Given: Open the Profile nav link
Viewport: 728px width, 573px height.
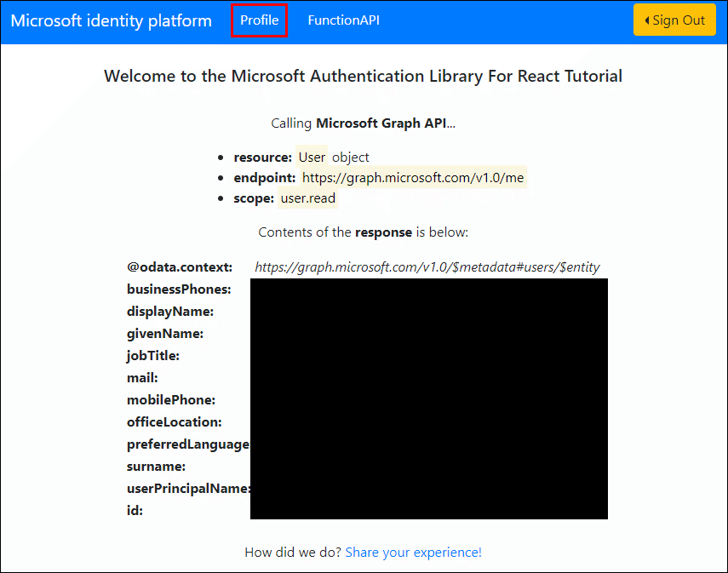Looking at the screenshot, I should (259, 20).
